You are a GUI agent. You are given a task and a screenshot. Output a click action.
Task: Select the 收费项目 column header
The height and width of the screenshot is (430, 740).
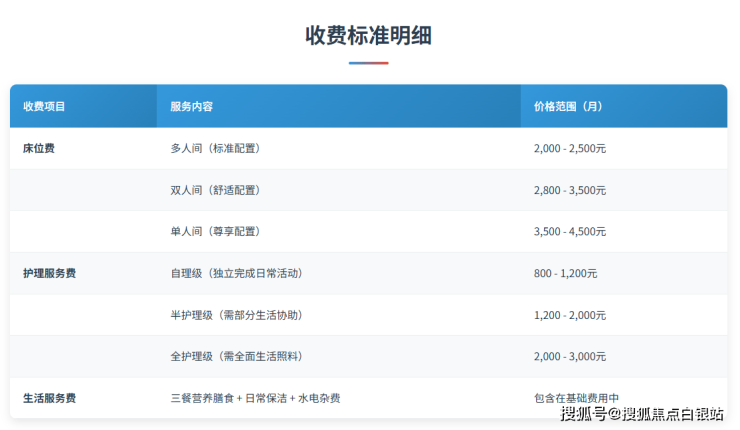(44, 106)
